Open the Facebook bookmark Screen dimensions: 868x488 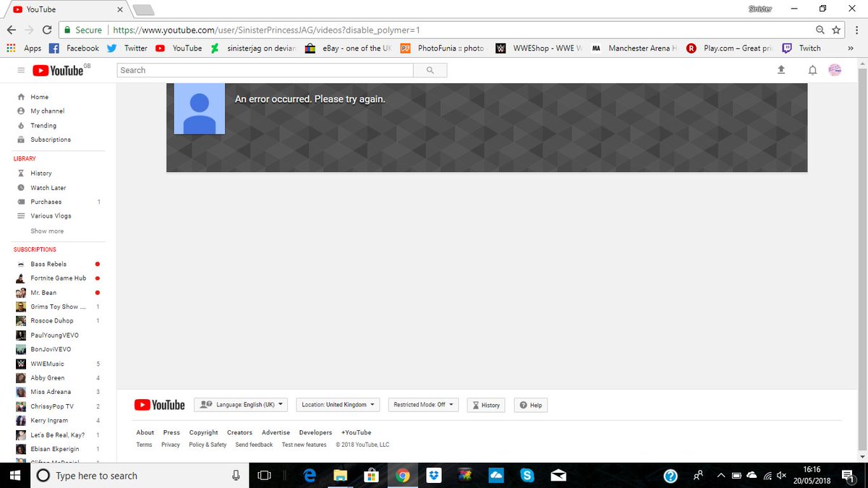click(75, 48)
